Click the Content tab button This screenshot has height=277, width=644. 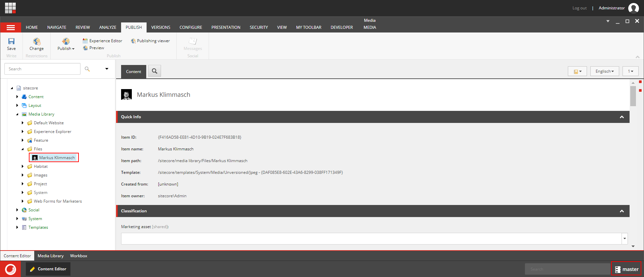coord(133,71)
